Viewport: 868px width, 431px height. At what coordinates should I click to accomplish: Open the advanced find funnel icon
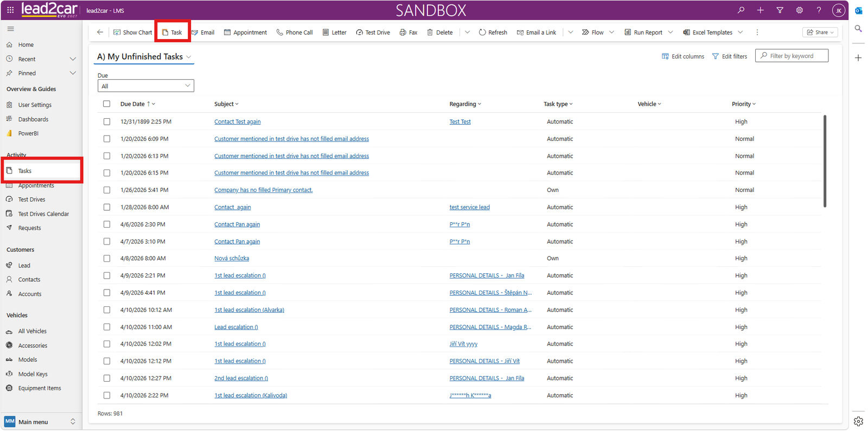[780, 10]
